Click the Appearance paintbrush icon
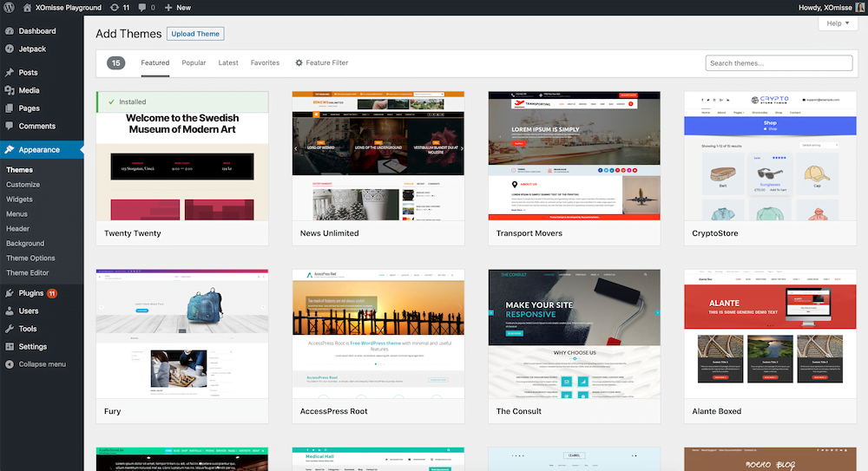The height and width of the screenshot is (471, 868). click(10, 149)
